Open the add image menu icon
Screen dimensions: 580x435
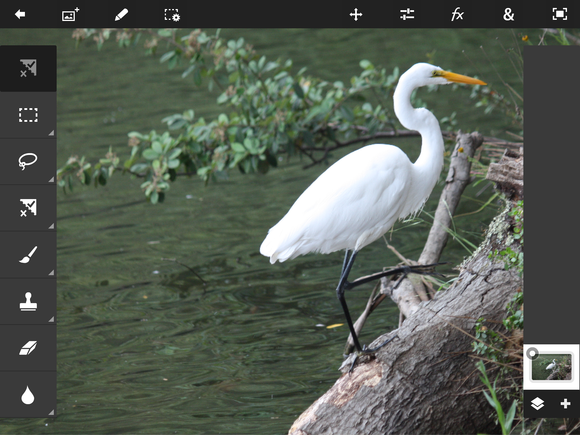[70, 14]
